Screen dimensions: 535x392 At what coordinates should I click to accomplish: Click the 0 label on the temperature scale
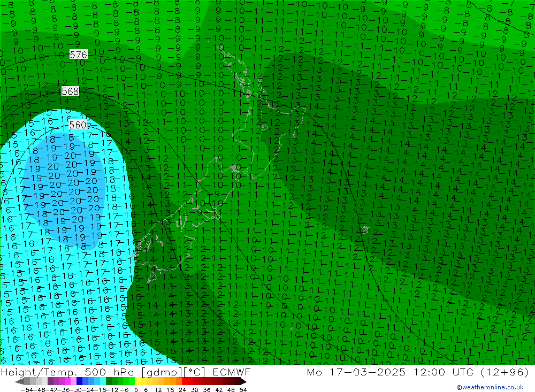pyautogui.click(x=136, y=389)
